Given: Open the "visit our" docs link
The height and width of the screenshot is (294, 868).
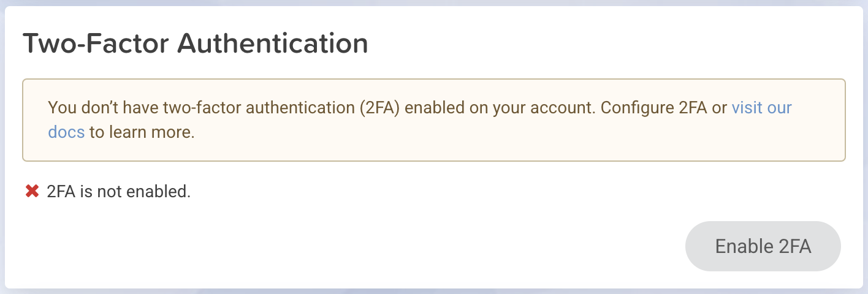Looking at the screenshot, I should (x=762, y=108).
